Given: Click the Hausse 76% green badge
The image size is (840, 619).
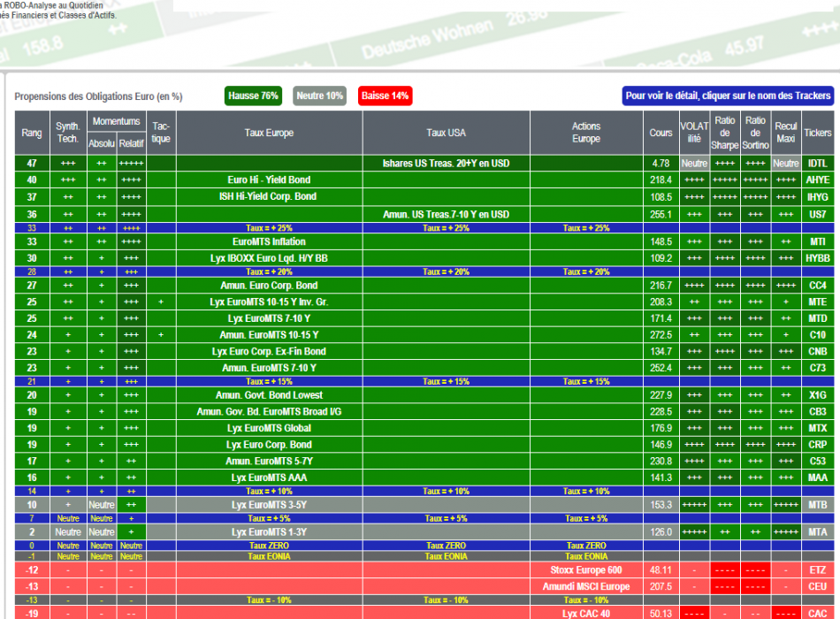Looking at the screenshot, I should 253,96.
